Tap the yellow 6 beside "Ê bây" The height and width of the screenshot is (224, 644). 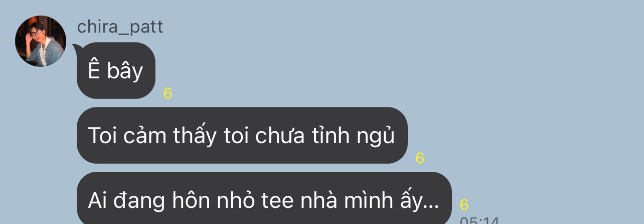[168, 93]
